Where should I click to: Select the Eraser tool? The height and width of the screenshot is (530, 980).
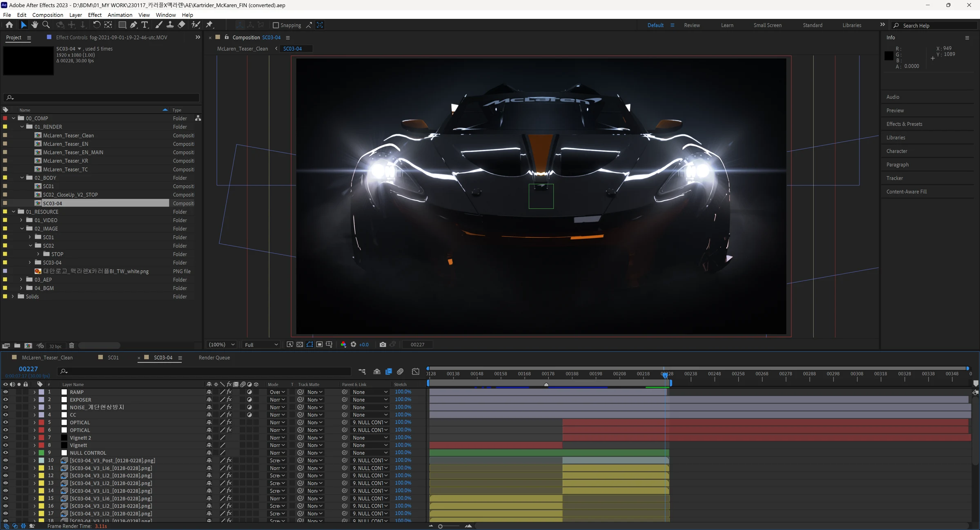[x=181, y=25]
